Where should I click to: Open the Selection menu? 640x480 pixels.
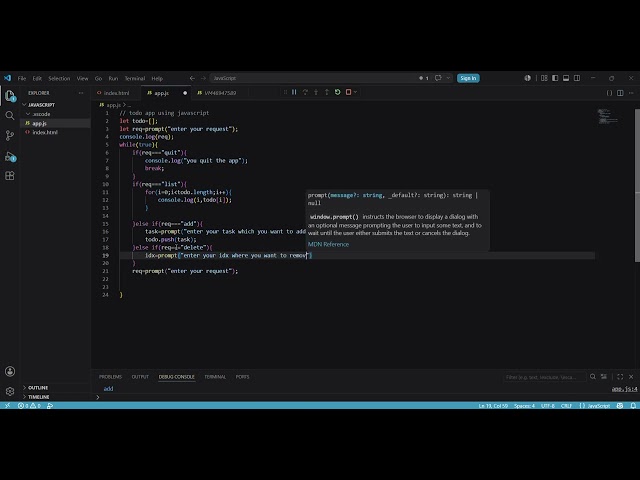[59, 78]
